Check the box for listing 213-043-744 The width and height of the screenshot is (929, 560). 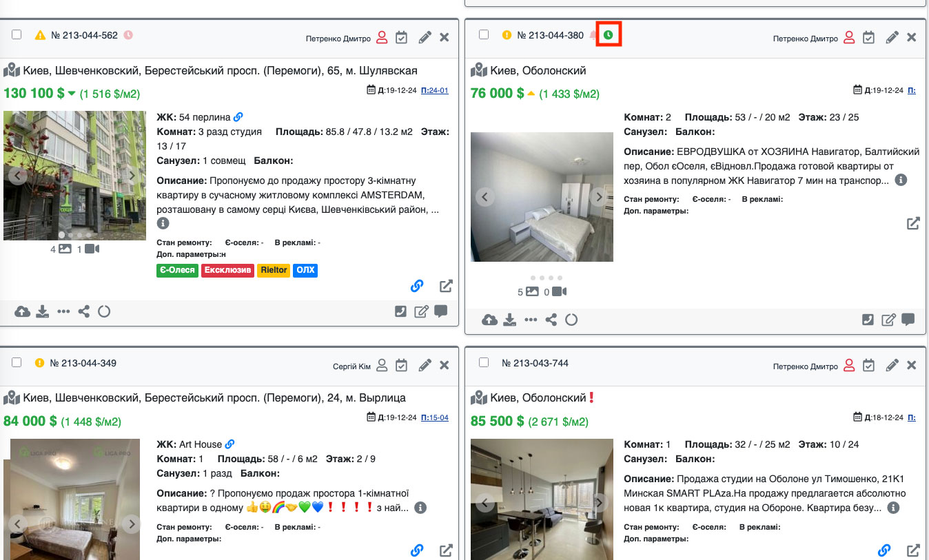pyautogui.click(x=484, y=362)
